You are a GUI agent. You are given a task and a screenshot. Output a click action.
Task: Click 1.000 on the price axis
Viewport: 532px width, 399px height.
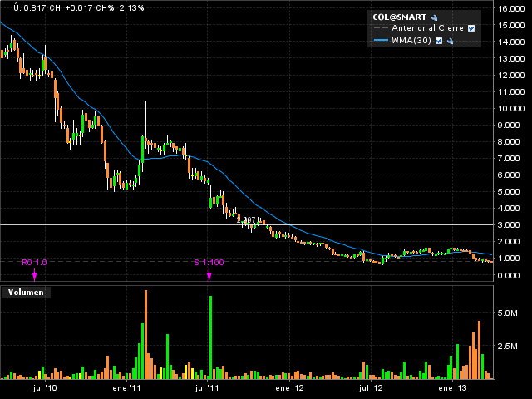pos(509,259)
